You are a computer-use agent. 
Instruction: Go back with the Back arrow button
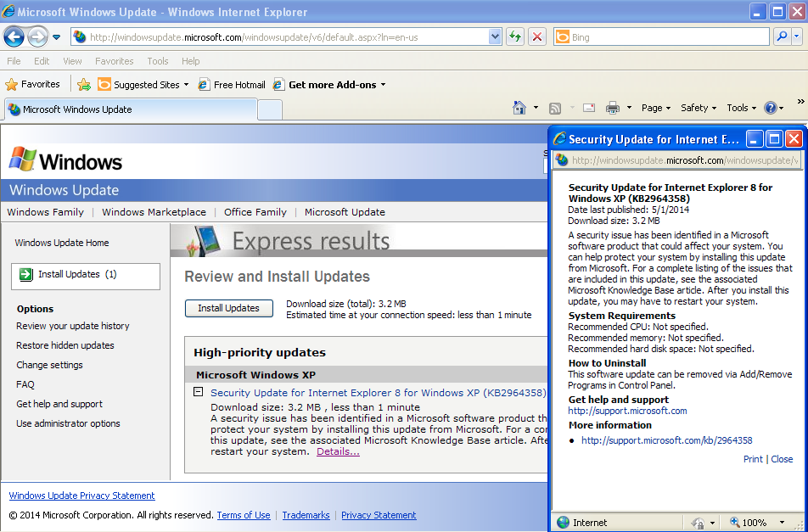point(14,37)
